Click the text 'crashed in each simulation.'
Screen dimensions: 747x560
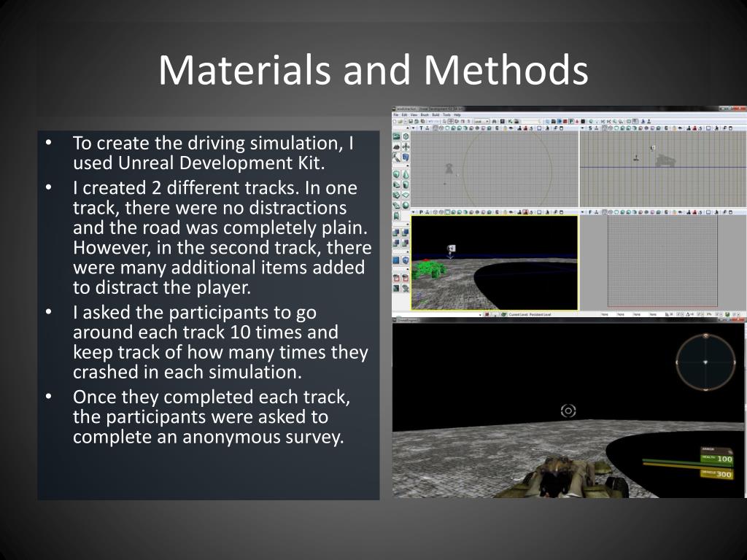(x=187, y=372)
